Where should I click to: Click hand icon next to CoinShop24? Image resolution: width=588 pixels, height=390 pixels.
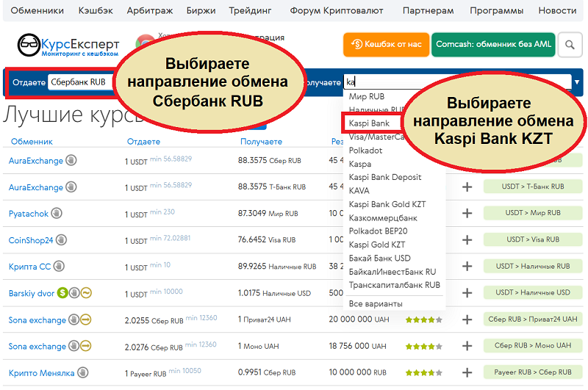coord(61,239)
